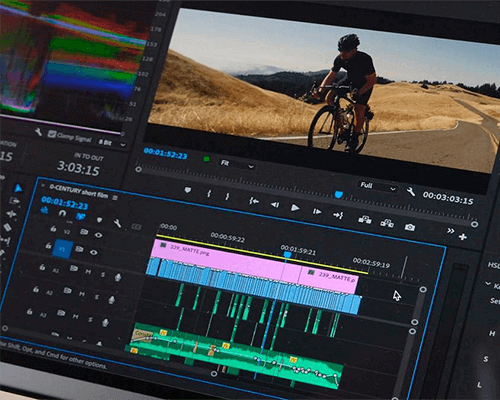500x400 pixels.
Task: Select the blue Selection arrow tool
Action: 18,189
